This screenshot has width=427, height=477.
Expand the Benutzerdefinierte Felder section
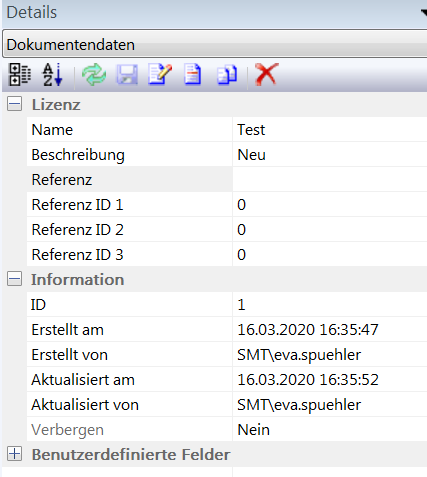(x=15, y=454)
